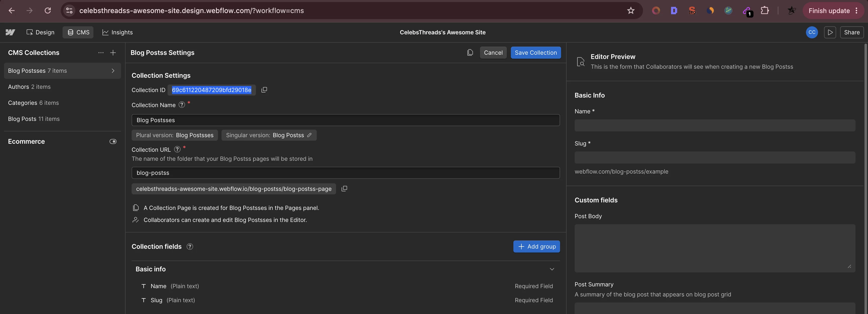Open site information icon in address bar
This screenshot has height=314, width=868.
(x=69, y=11)
